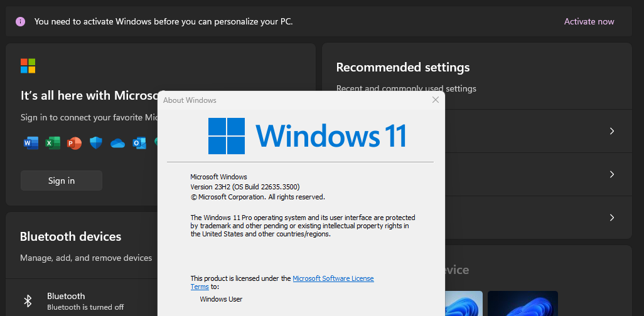Click the Microsoft Defender shield icon
The image size is (644, 316).
click(95, 143)
